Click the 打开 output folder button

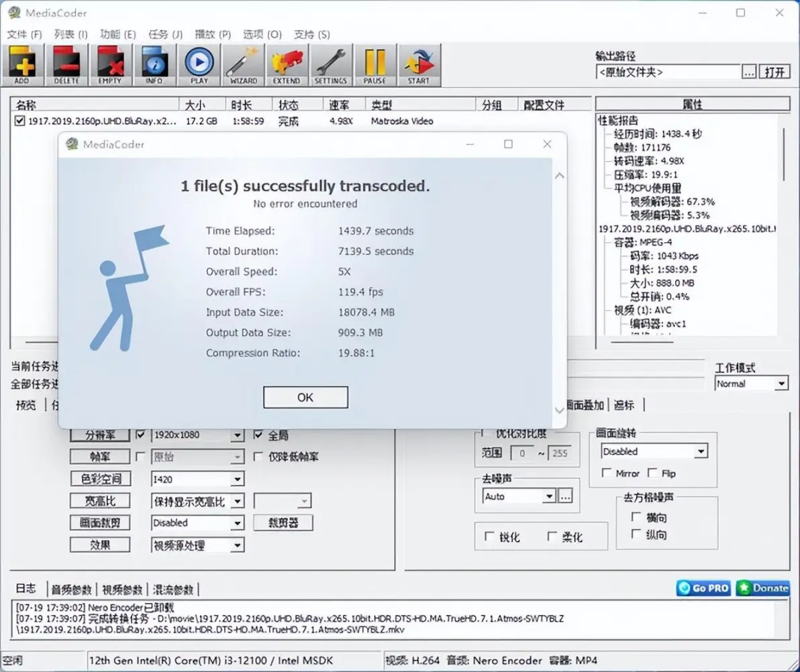point(774,72)
